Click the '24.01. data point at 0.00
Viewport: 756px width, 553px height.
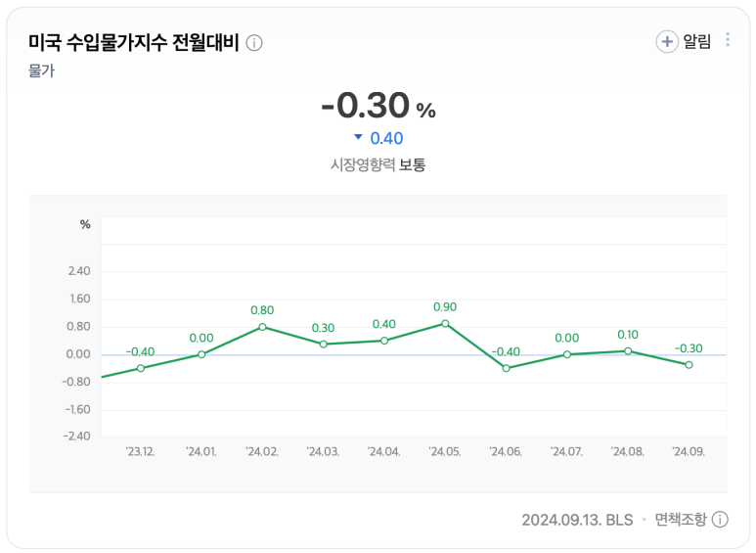(201, 354)
